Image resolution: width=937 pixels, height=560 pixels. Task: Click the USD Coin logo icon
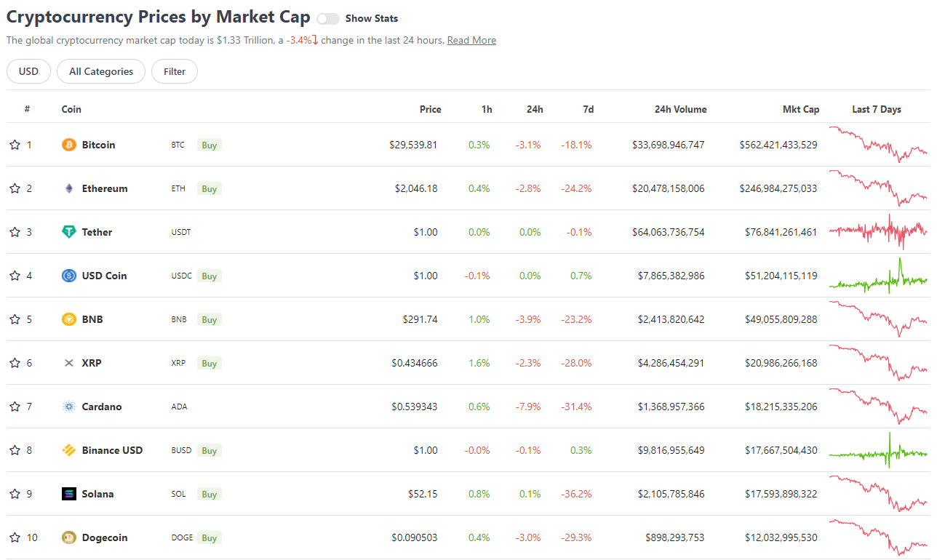pyautogui.click(x=69, y=276)
